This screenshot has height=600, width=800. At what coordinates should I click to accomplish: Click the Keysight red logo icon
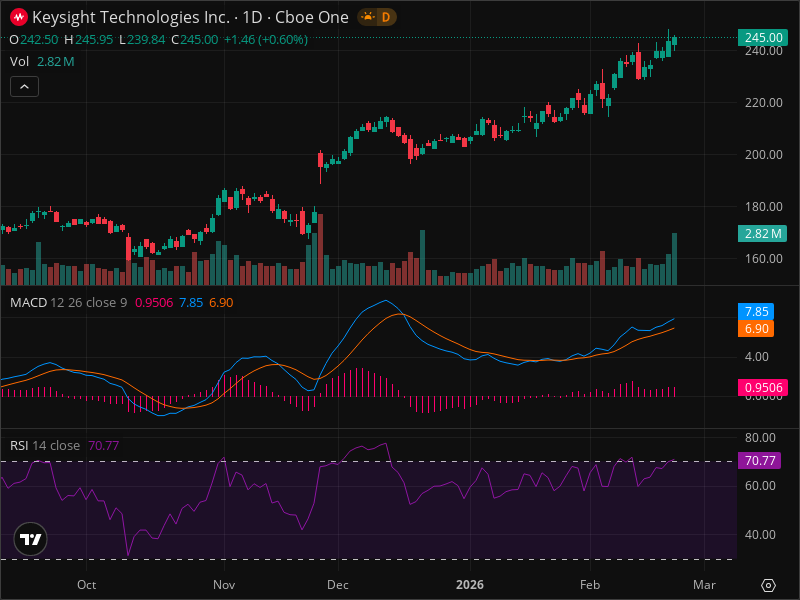coord(19,17)
